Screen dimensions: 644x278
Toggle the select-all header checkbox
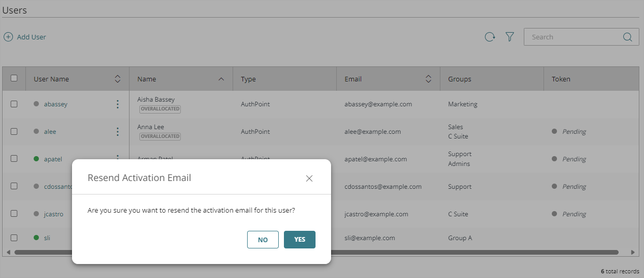[14, 78]
